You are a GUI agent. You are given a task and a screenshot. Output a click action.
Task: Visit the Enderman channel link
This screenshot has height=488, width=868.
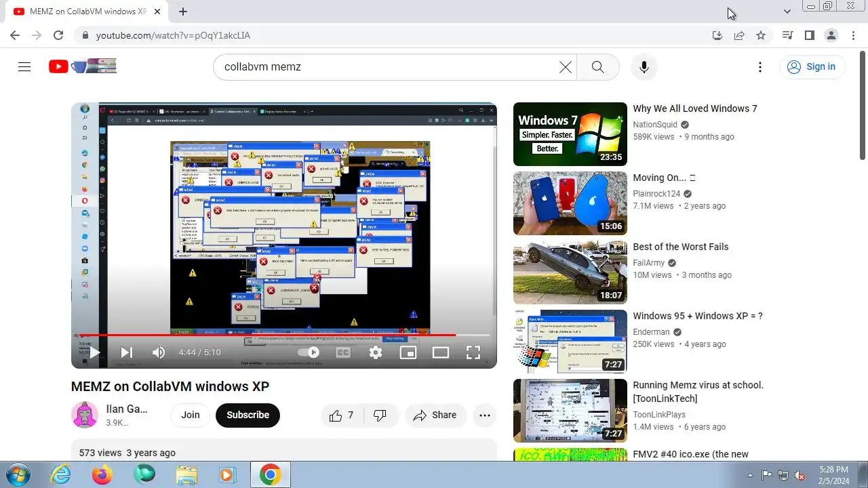(x=651, y=332)
